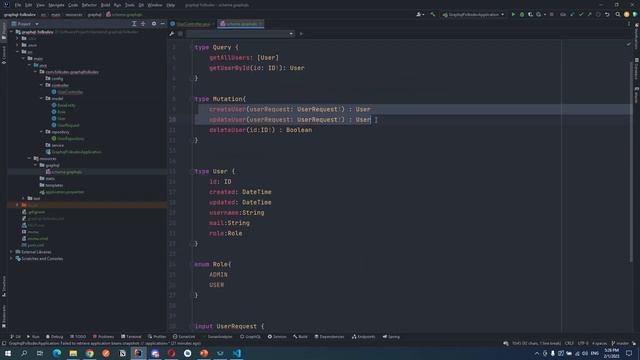The image size is (640, 360).
Task: Collapse the controller package folder
Action: coord(42,85)
